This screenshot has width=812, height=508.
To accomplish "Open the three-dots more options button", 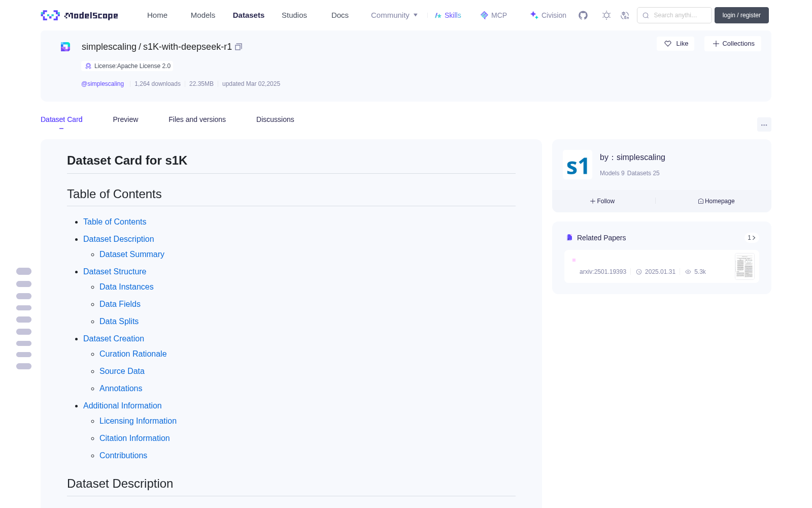I will (764, 124).
